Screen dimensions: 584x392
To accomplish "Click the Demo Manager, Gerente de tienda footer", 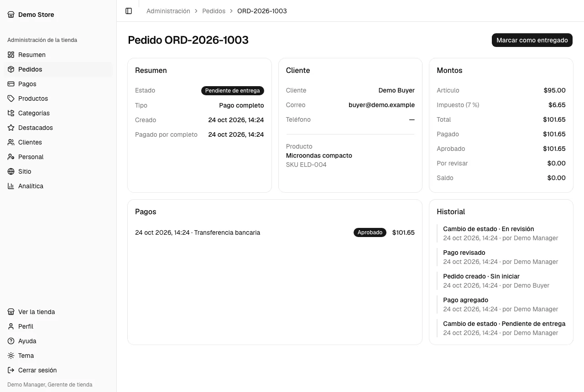I will [x=50, y=385].
